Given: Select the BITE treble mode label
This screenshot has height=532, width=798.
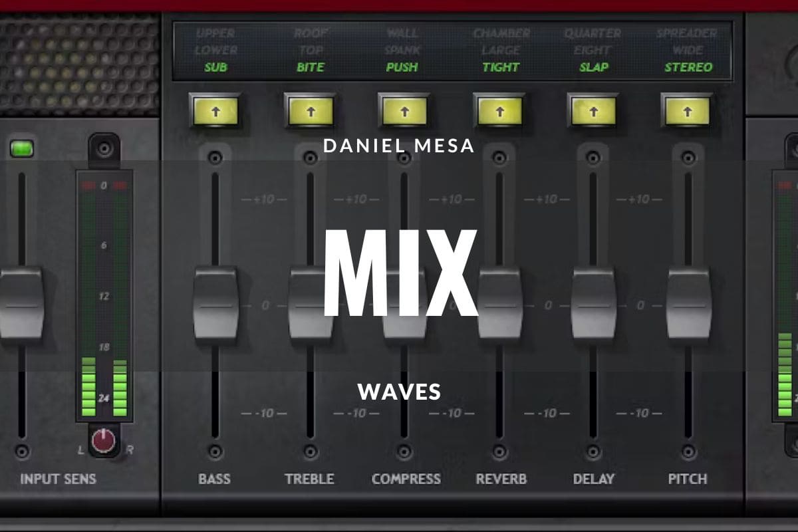Looking at the screenshot, I should (x=310, y=67).
